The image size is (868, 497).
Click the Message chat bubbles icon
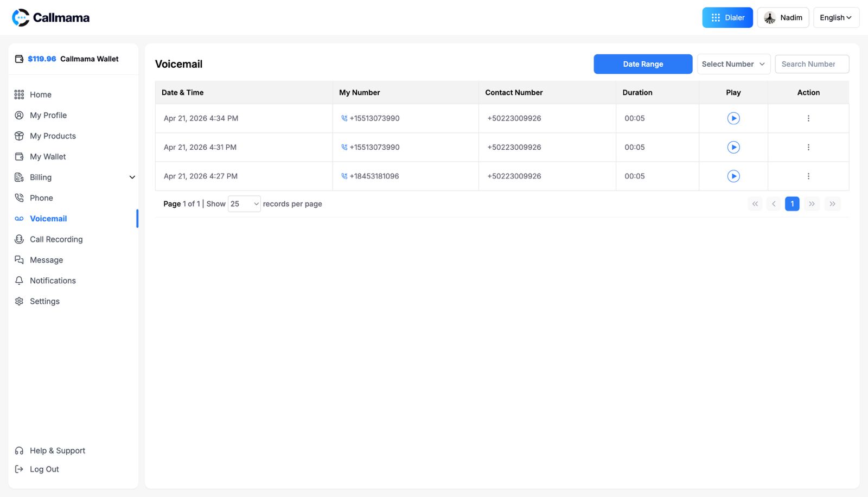click(x=19, y=260)
